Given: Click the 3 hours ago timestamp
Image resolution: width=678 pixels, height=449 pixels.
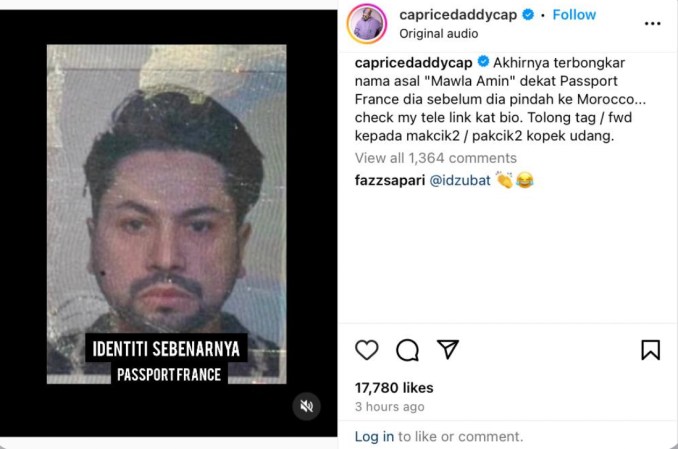Looking at the screenshot, I should (x=390, y=407).
